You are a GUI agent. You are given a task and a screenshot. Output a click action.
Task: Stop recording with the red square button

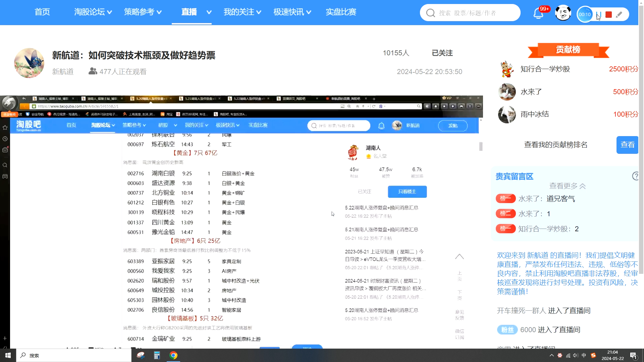pyautogui.click(x=609, y=14)
